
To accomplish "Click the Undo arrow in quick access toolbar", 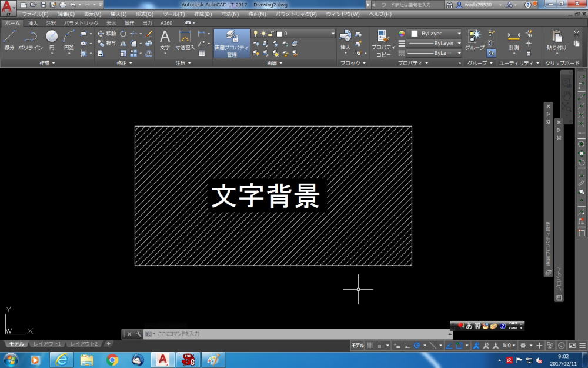I will 72,5.
